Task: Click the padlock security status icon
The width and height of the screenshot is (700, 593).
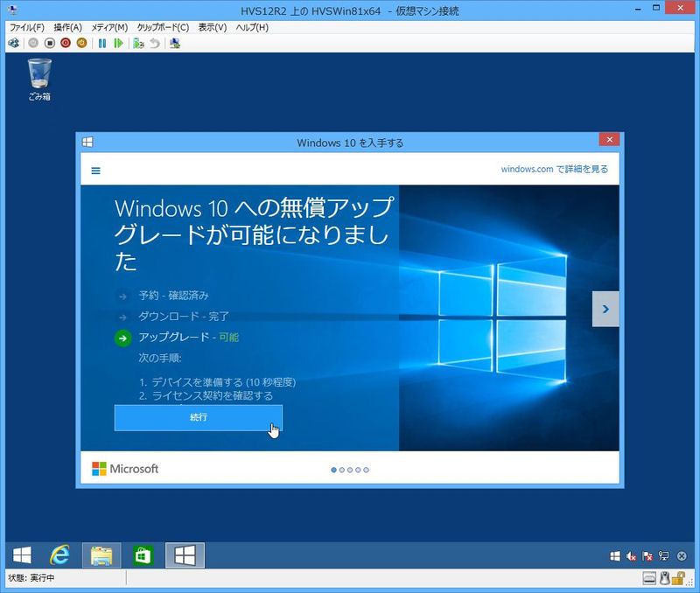Action: [677, 579]
